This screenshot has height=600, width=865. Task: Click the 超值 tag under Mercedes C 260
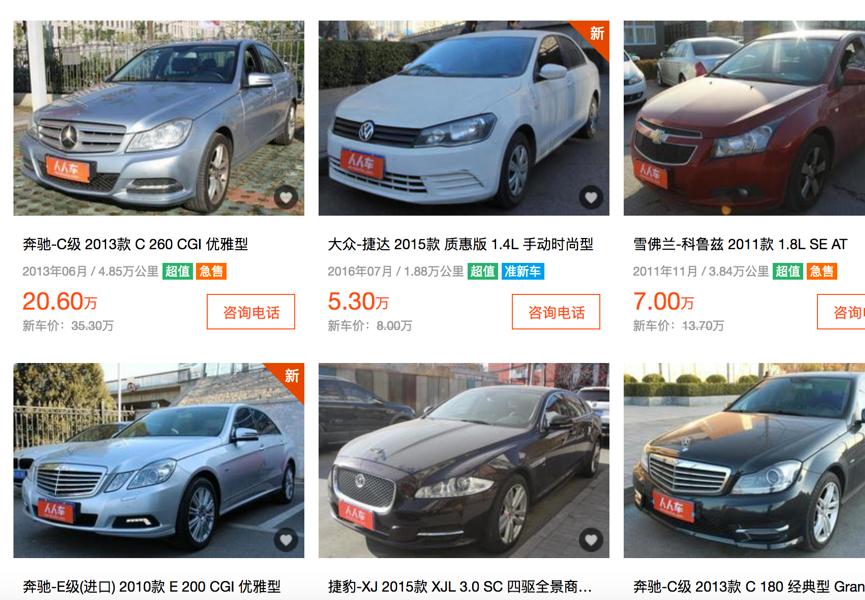pos(178,271)
